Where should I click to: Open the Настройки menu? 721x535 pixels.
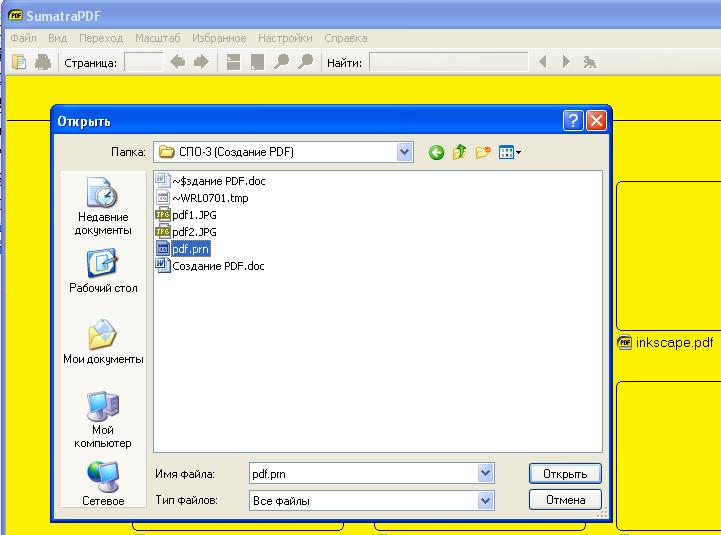pyautogui.click(x=285, y=38)
